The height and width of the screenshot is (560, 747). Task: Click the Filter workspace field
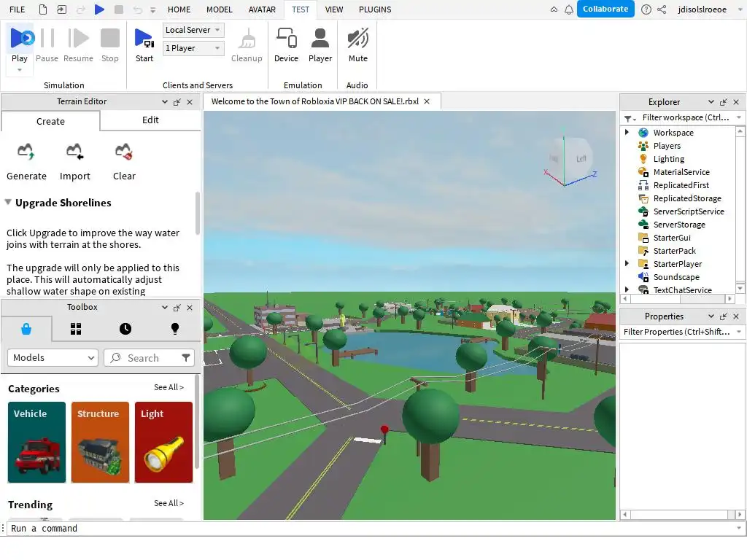[x=686, y=117]
